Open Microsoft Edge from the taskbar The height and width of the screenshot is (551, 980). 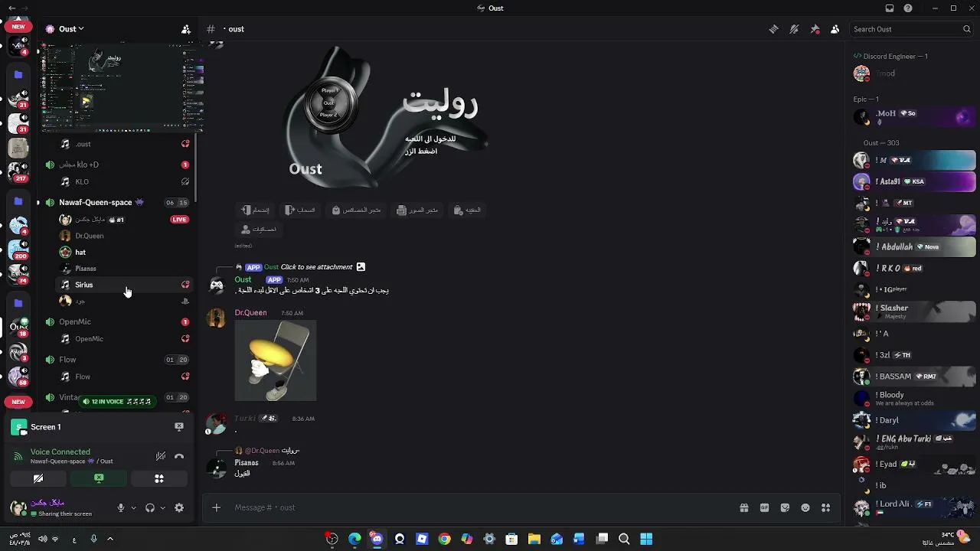(x=354, y=539)
